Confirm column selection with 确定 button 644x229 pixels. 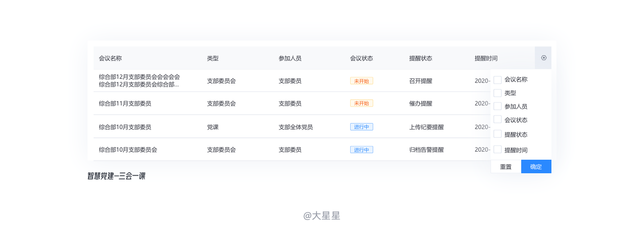coord(536,167)
